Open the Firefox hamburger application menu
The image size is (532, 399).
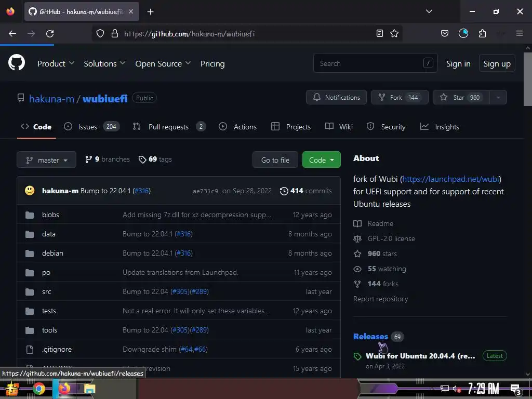click(519, 33)
